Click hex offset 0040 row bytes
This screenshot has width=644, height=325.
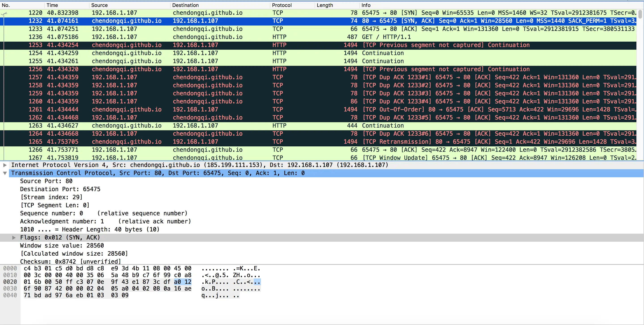point(76,295)
